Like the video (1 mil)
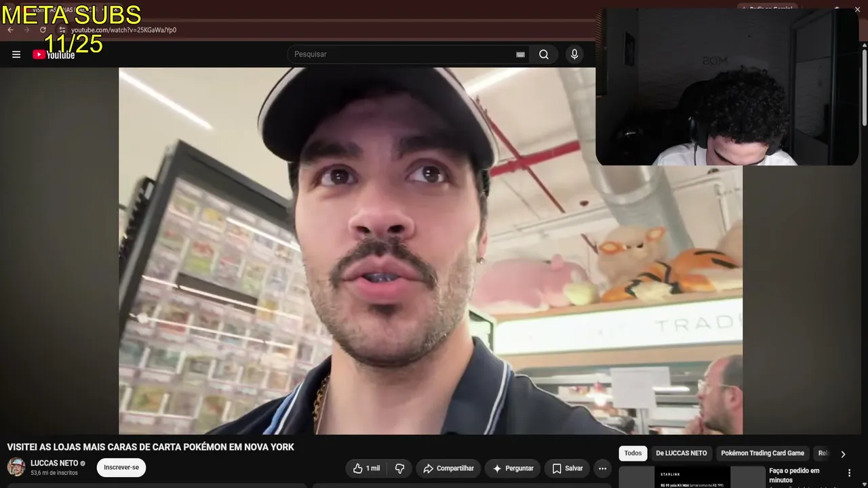Viewport: 868px width, 488px height. 367,468
